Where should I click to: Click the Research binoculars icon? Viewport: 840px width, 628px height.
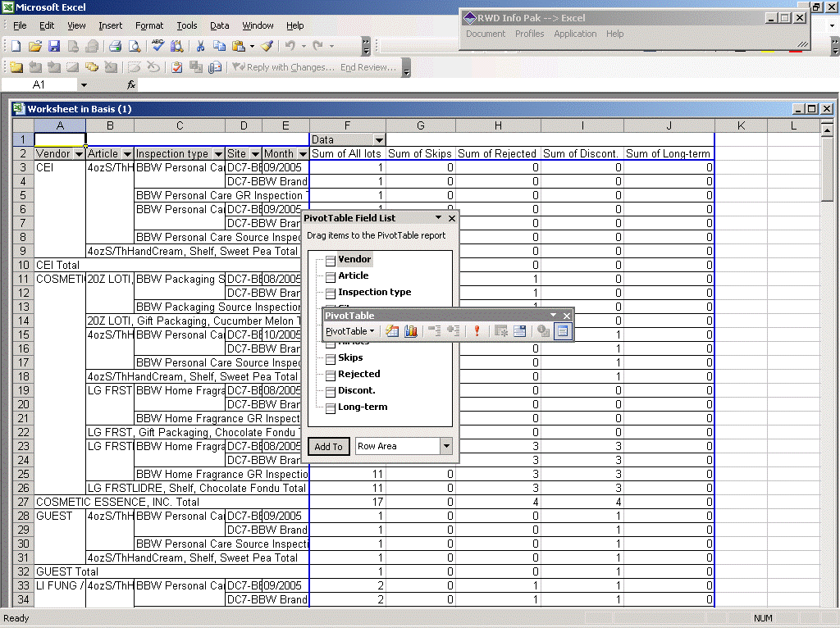(x=176, y=46)
